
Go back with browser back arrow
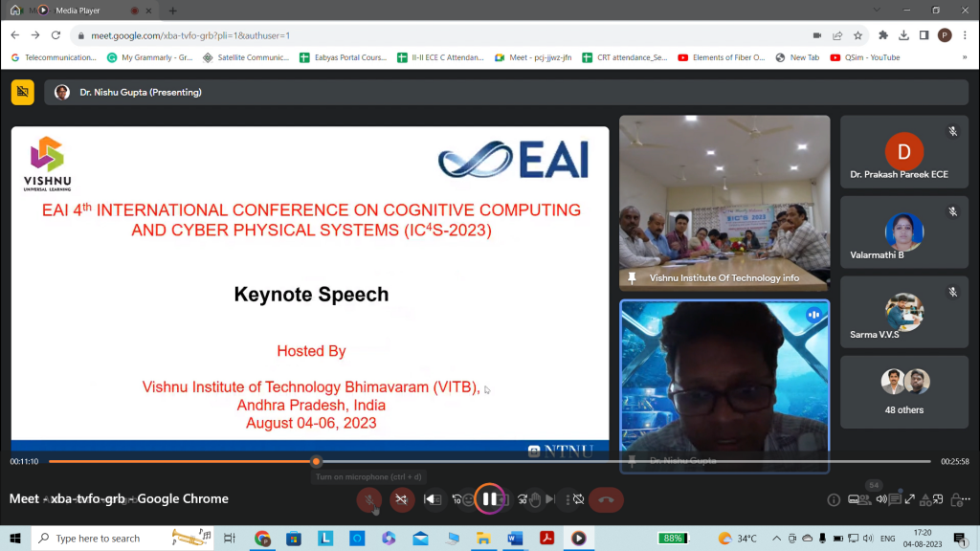[15, 35]
